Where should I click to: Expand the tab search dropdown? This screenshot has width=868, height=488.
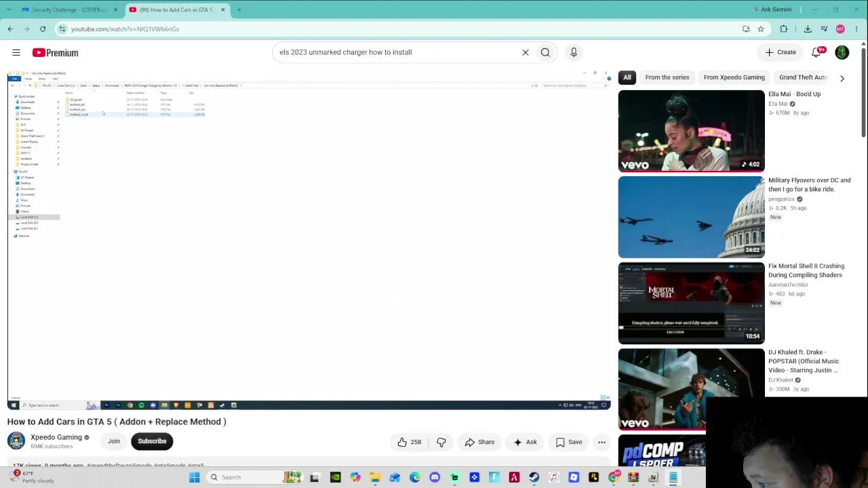[8, 9]
